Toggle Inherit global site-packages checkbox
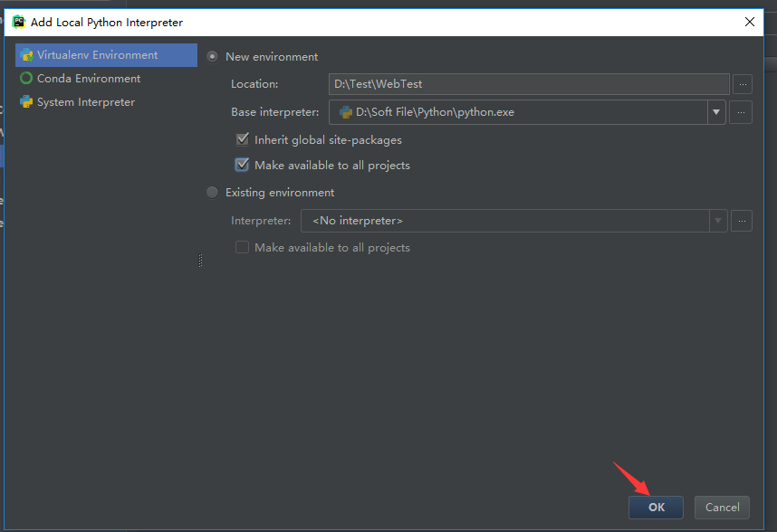The width and height of the screenshot is (777, 532). coord(243,139)
